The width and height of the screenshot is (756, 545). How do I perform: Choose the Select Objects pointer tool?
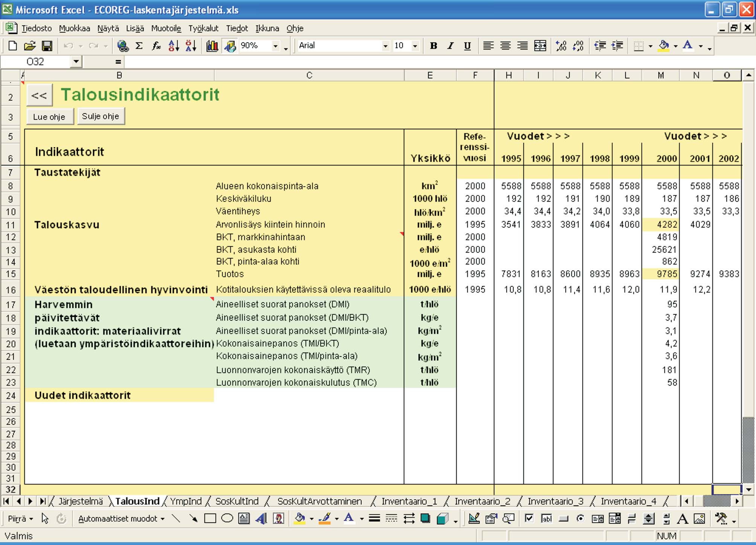click(x=45, y=519)
